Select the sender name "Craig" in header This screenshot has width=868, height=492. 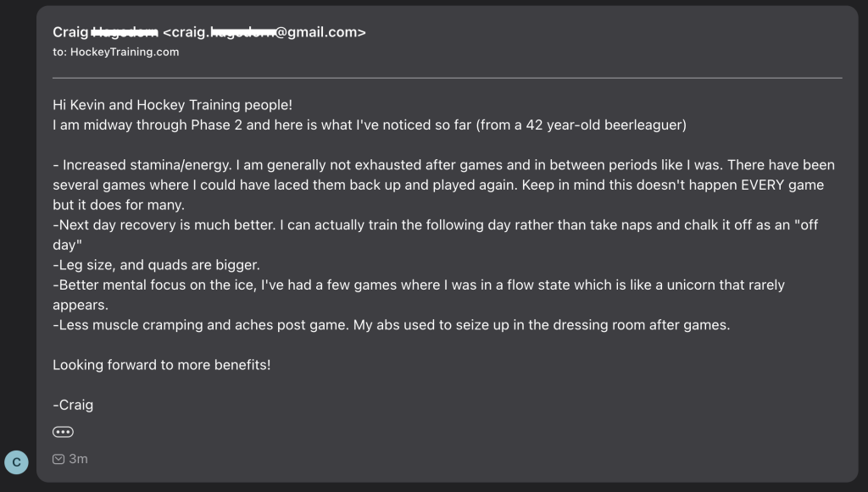pyautogui.click(x=70, y=32)
